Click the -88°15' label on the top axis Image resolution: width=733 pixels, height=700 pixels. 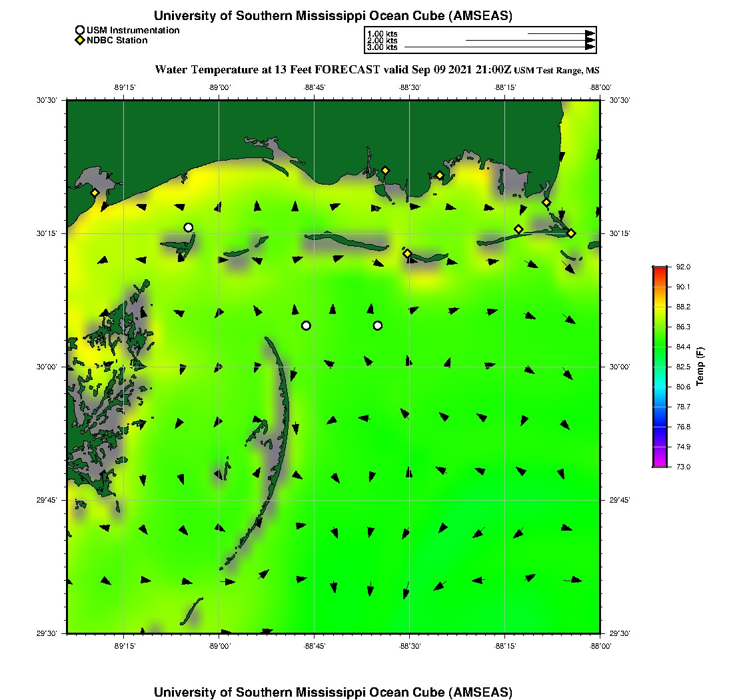(x=505, y=87)
